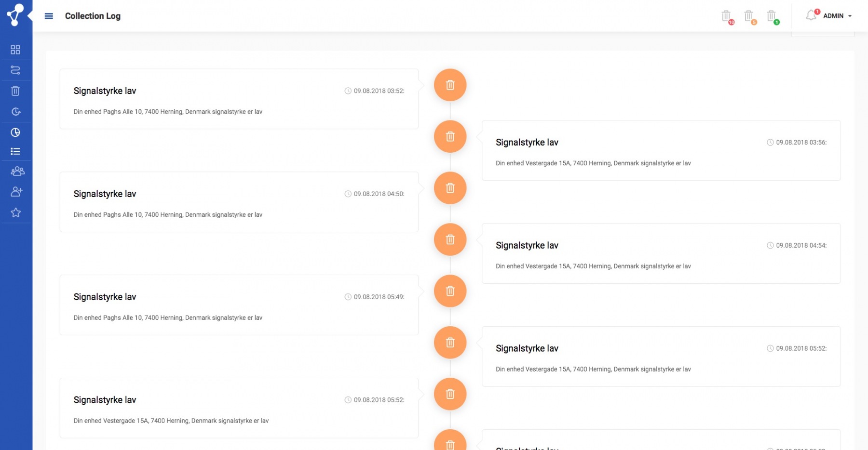Open the pie chart icon in sidebar

point(15,132)
